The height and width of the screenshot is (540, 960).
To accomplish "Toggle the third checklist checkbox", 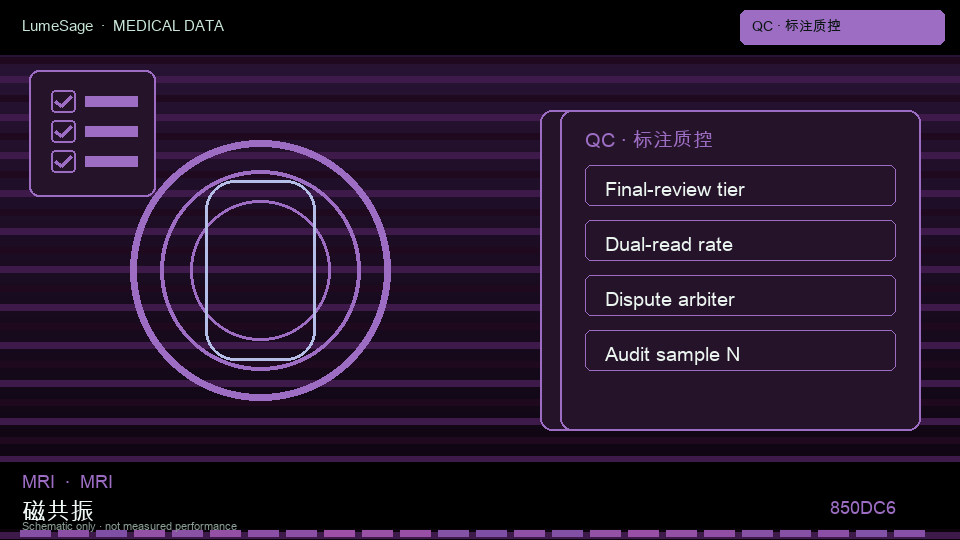I will [64, 162].
